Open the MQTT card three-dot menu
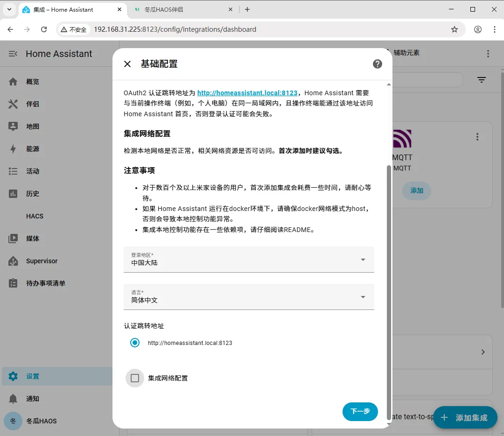This screenshot has height=436, width=504. click(x=477, y=137)
